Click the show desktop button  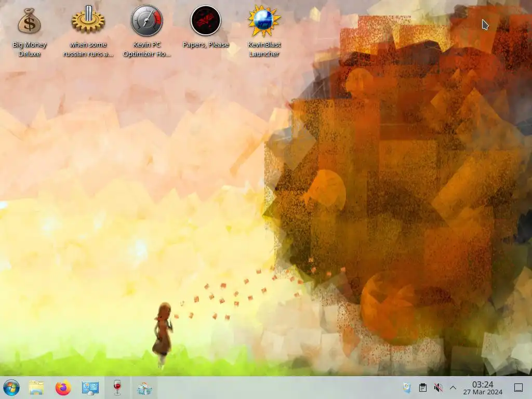click(518, 388)
